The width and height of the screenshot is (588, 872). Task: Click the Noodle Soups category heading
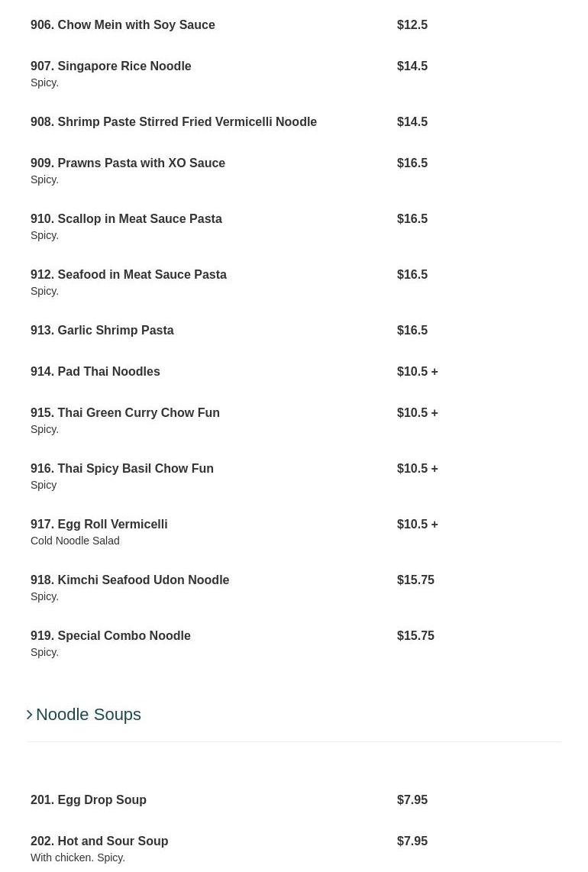pos(89,715)
